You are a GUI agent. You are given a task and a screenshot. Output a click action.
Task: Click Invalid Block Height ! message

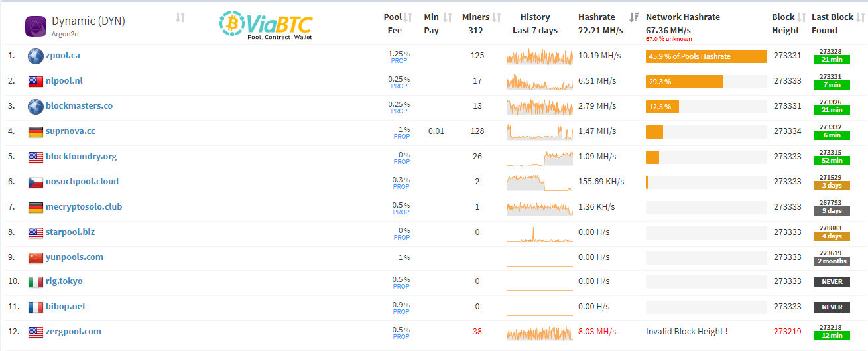(686, 332)
